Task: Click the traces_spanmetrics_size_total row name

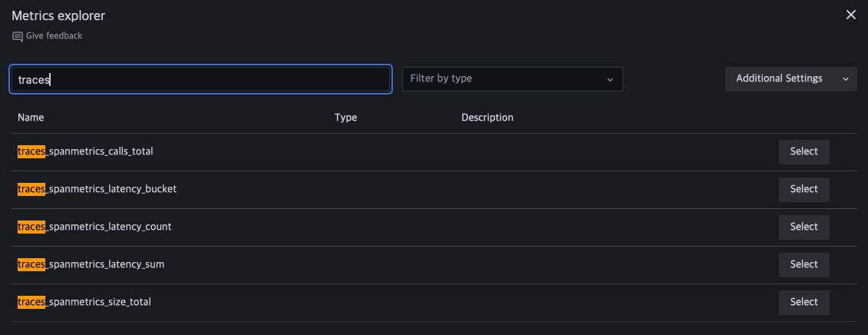Action: coord(84,302)
